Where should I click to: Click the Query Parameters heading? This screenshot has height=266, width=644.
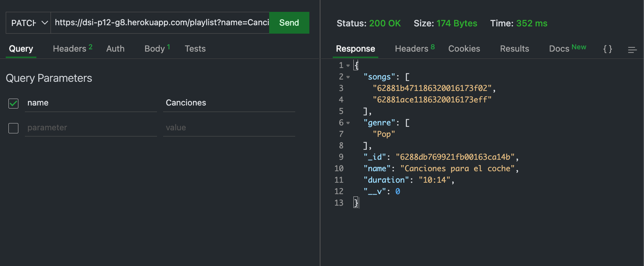[49, 78]
